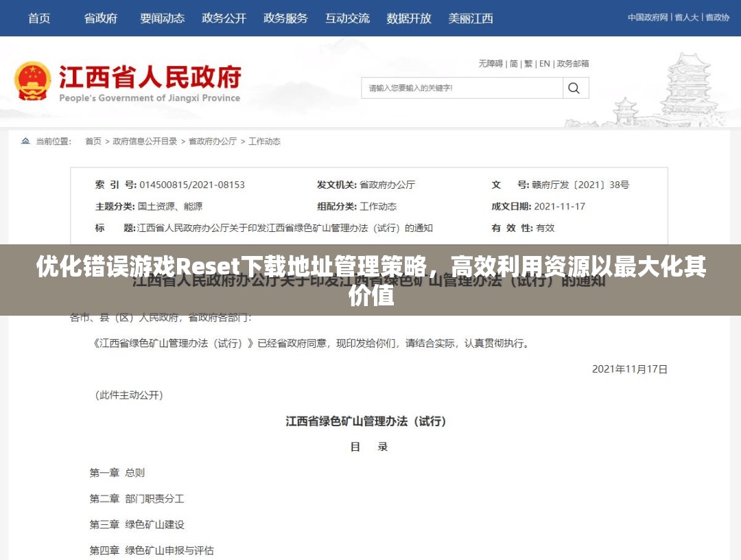Click the document title in 标题 row
Image resolution: width=741 pixels, height=560 pixels.
(285, 229)
